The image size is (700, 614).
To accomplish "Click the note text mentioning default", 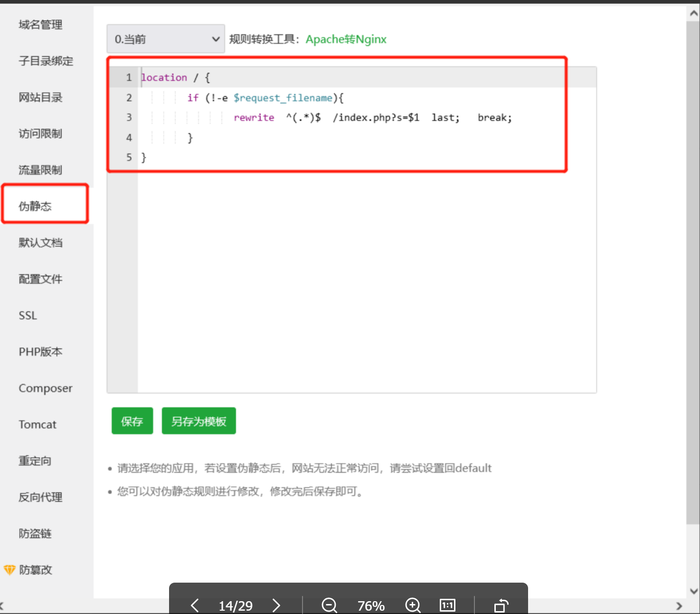I will [x=304, y=468].
